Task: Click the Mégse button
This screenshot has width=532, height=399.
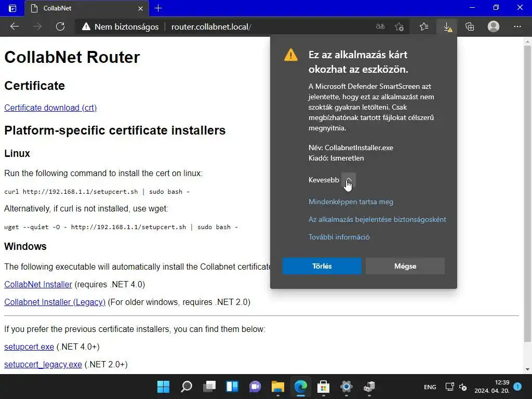Action: (x=405, y=266)
